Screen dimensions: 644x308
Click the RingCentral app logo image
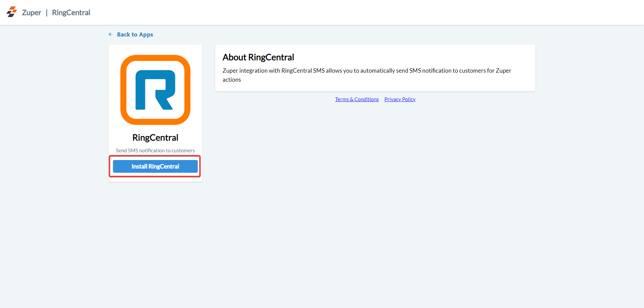point(155,90)
